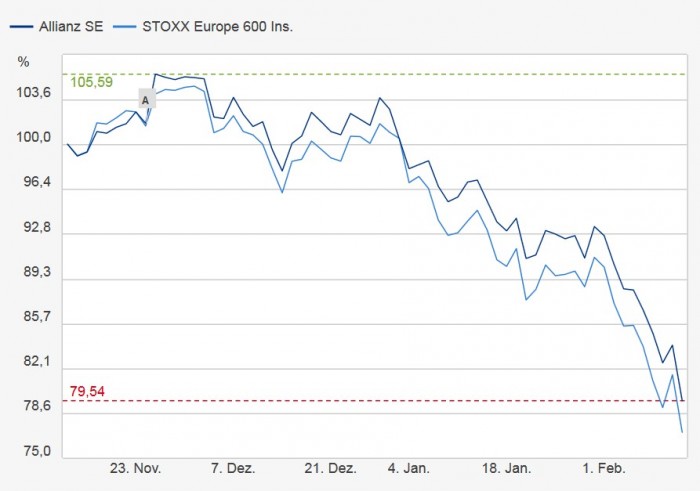Select the green 105,59 high label

[x=91, y=82]
